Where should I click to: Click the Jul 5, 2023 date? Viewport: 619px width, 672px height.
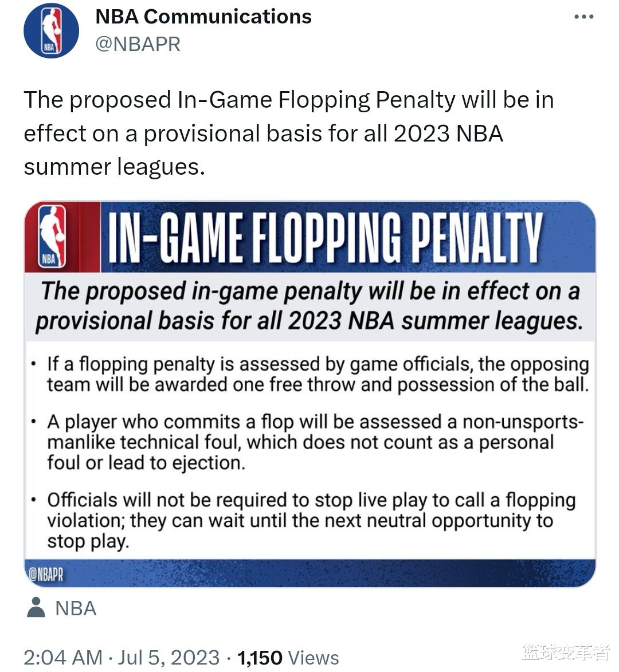point(169,658)
